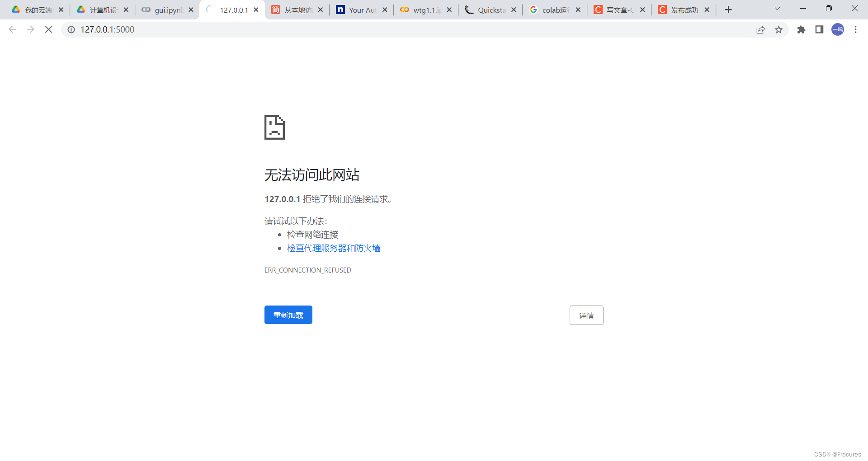Click the 无法访问此网站 heading
This screenshot has width=868, height=461.
[x=312, y=175]
